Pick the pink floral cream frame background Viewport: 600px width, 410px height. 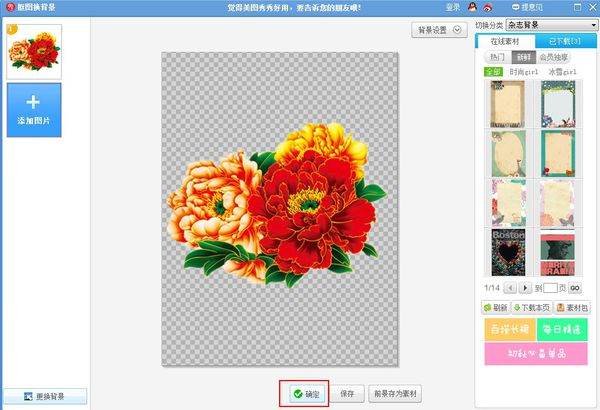pos(509,203)
